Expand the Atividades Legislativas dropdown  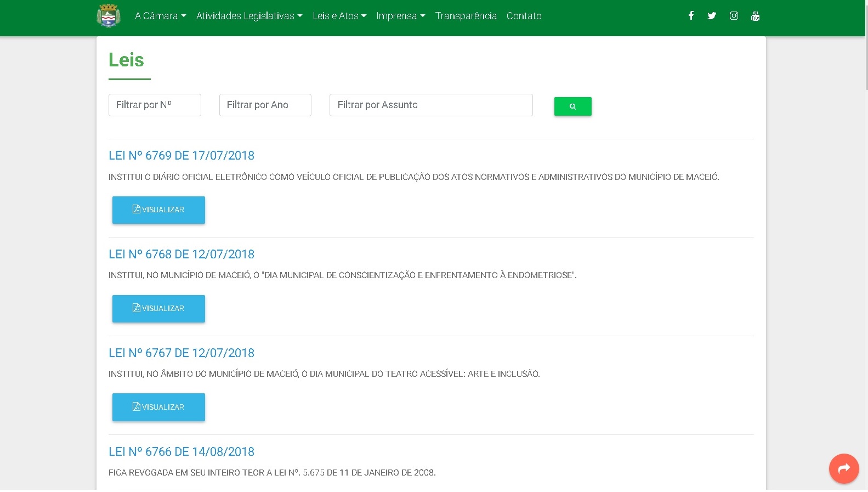(249, 16)
